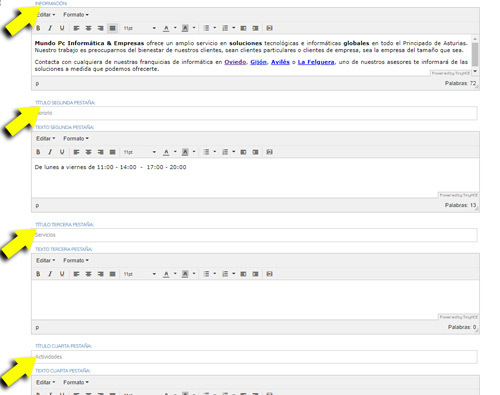Screen dimensions: 500x395
Task: Click the Título Tercera Pestaña field containing Servicios
Action: click(x=256, y=235)
